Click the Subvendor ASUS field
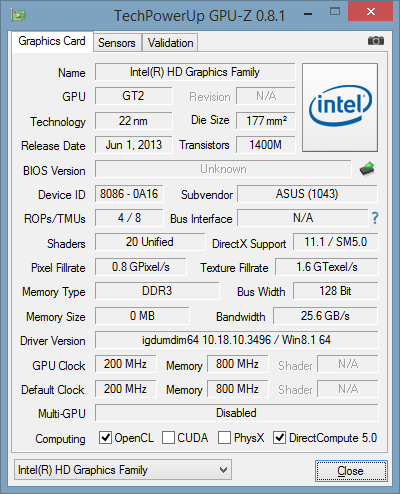The height and width of the screenshot is (494, 400). (307, 194)
